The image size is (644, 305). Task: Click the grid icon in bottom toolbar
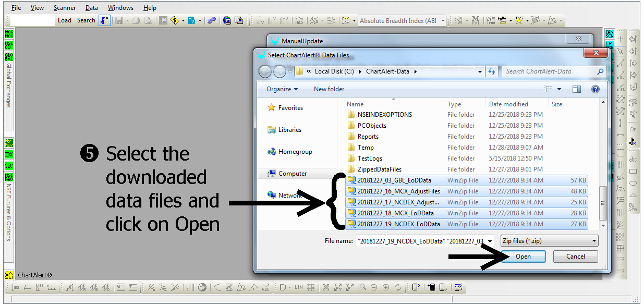point(311,287)
